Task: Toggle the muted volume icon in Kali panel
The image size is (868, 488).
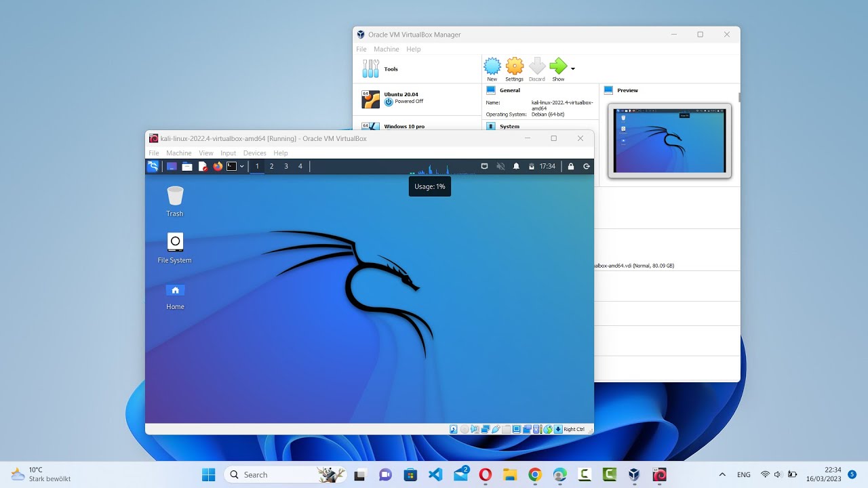Action: pyautogui.click(x=500, y=166)
